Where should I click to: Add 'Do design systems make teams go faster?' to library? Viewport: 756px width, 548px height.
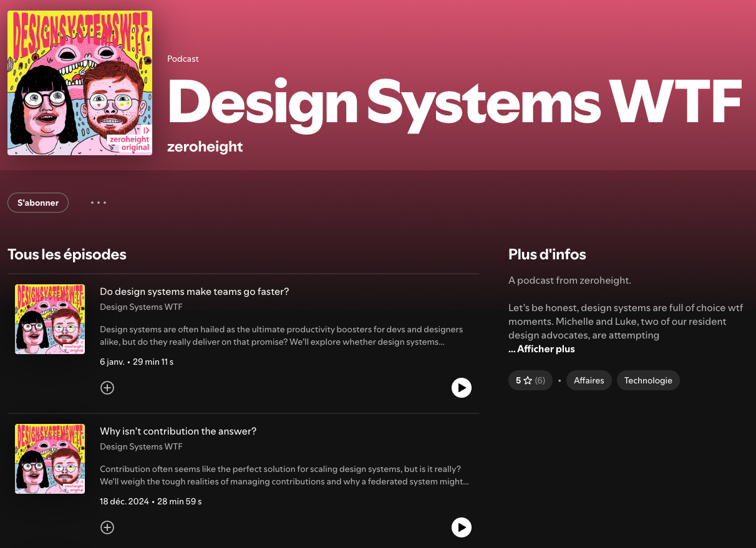(x=107, y=388)
